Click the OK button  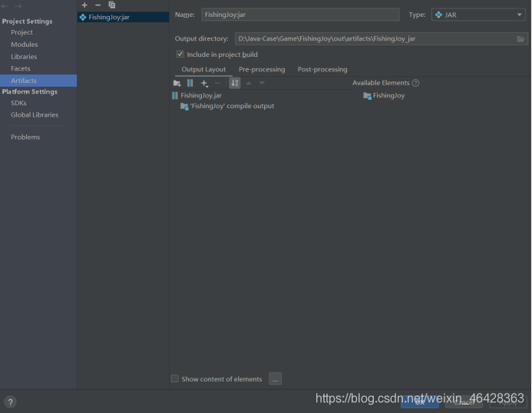click(x=420, y=402)
